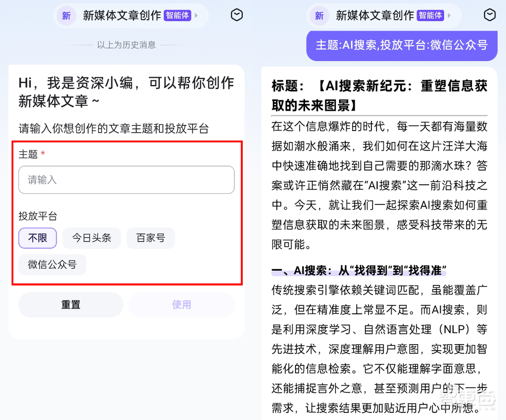The height and width of the screenshot is (420, 506).
Task: Select the 微信公众号 platform option
Action: coord(52,265)
